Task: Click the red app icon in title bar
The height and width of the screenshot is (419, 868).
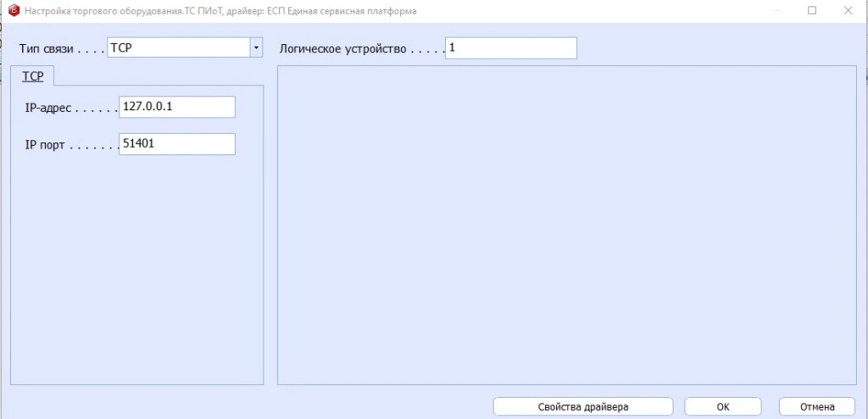Action: (x=14, y=11)
